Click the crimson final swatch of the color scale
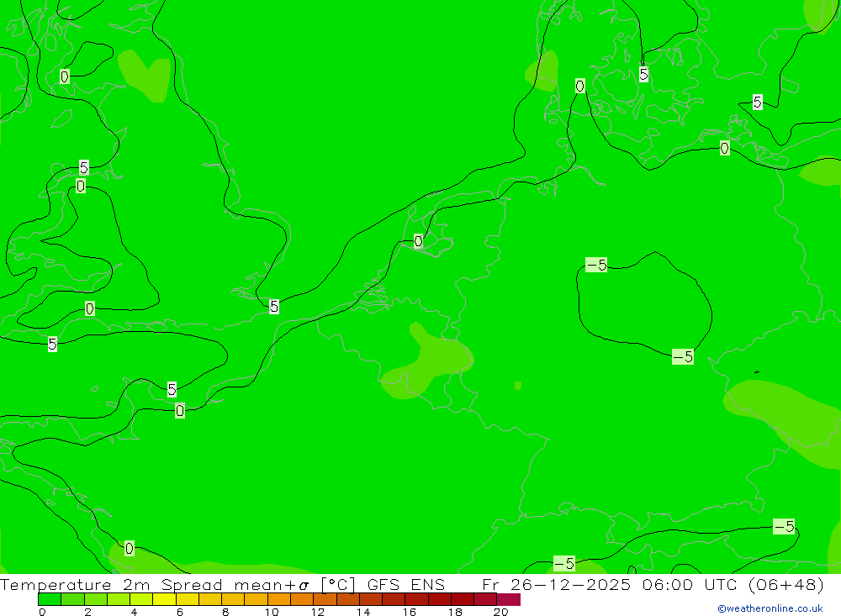Screen dimensions: 841x616 click(509, 599)
